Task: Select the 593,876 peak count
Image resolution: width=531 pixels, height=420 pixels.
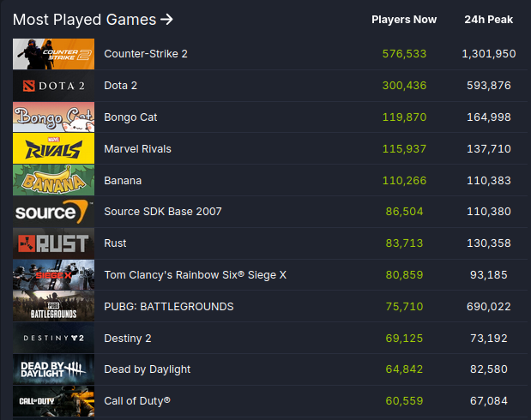Action: (489, 86)
